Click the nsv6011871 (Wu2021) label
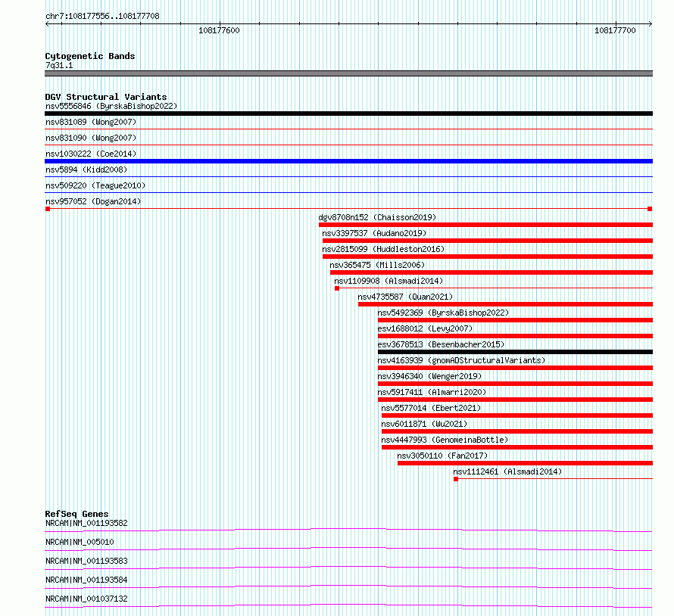 [424, 424]
